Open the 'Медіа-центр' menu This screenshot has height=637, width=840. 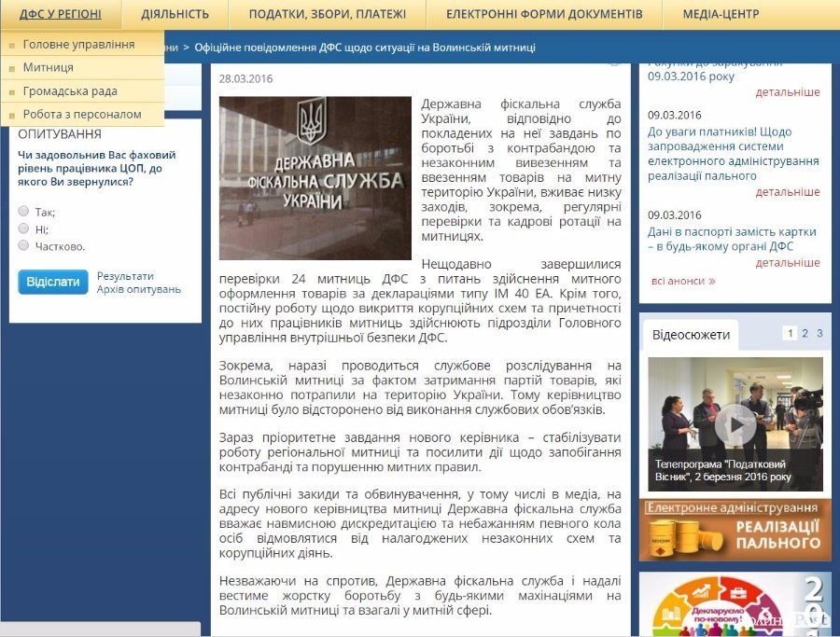point(721,14)
